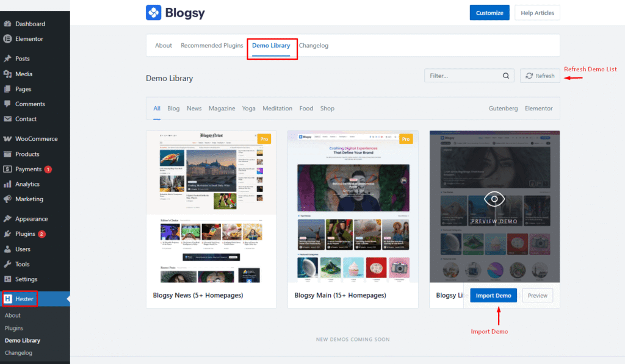Screen dimensions: 625x364
Task: Click the Posts pushpin icon
Action: [7, 59]
